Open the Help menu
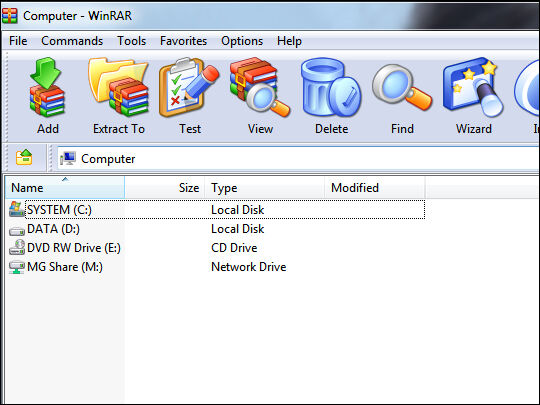 coord(289,41)
